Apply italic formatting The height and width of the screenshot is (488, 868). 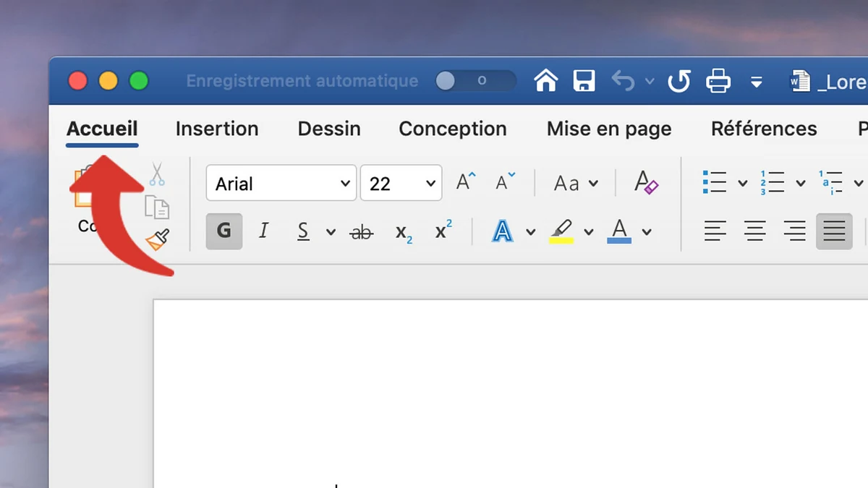pos(263,231)
